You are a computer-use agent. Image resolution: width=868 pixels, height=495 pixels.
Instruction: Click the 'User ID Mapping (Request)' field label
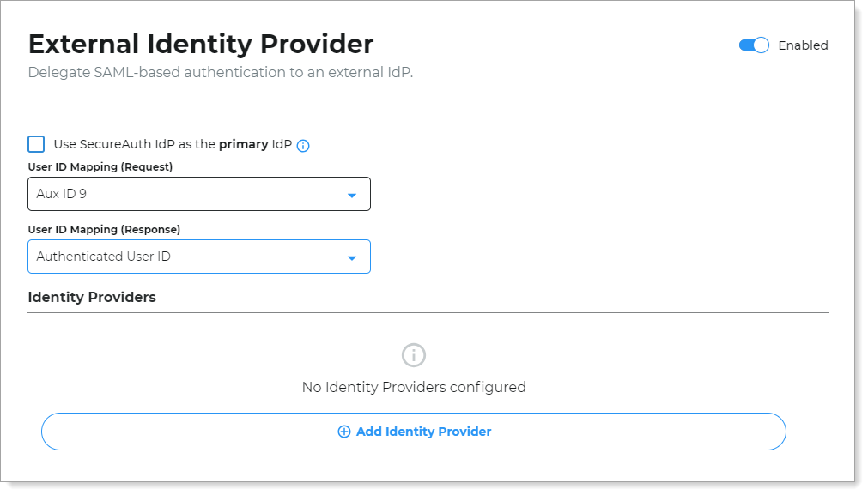point(100,166)
